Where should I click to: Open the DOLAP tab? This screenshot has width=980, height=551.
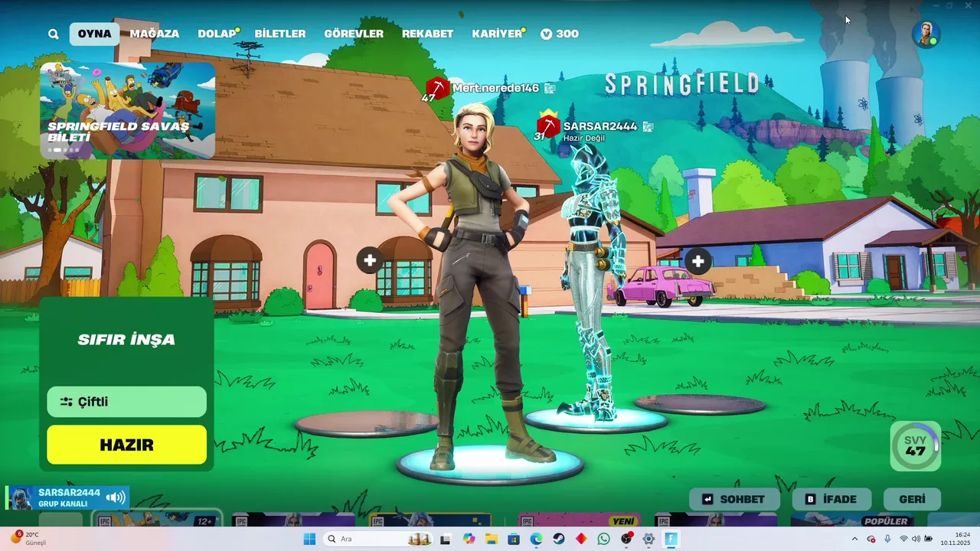pos(217,34)
